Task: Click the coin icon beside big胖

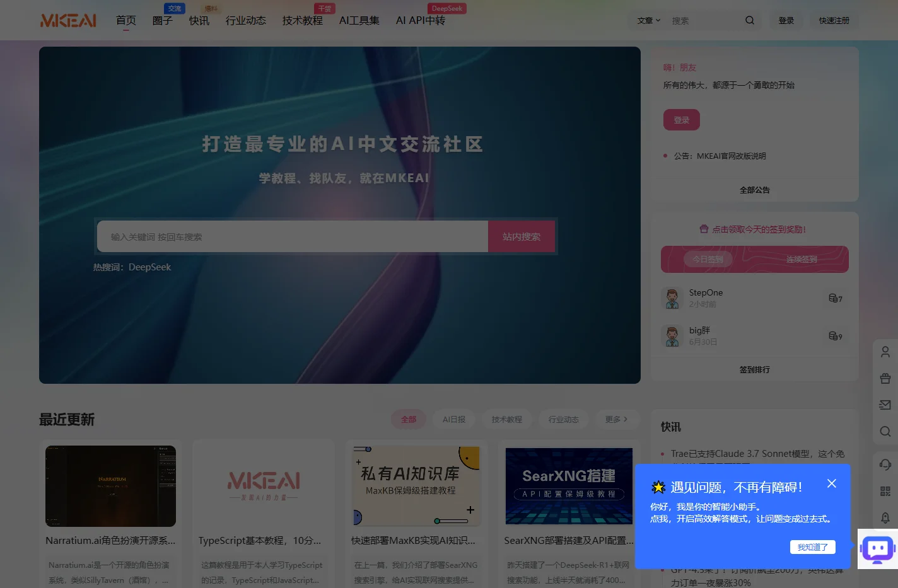Action: (x=833, y=336)
